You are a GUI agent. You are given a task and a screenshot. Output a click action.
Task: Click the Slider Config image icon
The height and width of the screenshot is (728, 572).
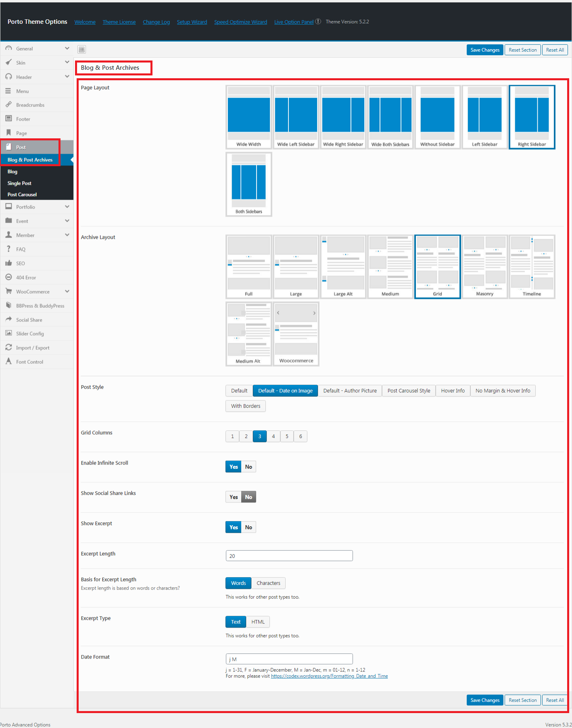click(8, 333)
